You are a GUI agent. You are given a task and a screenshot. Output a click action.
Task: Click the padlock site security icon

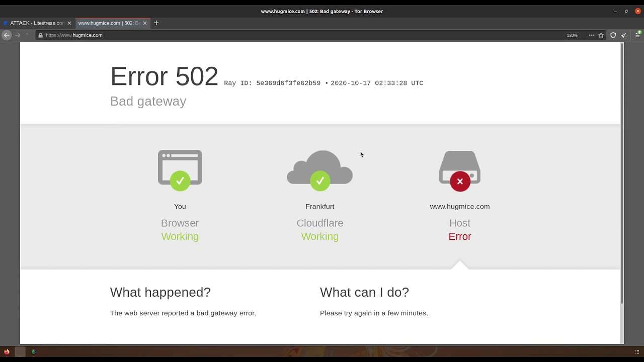[x=40, y=35]
